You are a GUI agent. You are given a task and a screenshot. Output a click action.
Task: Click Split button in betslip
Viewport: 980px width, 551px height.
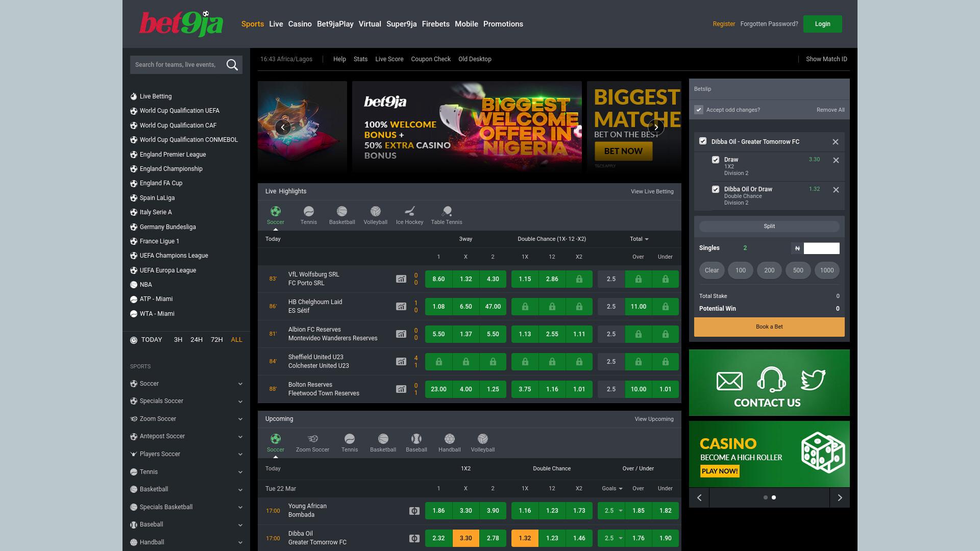click(x=769, y=226)
